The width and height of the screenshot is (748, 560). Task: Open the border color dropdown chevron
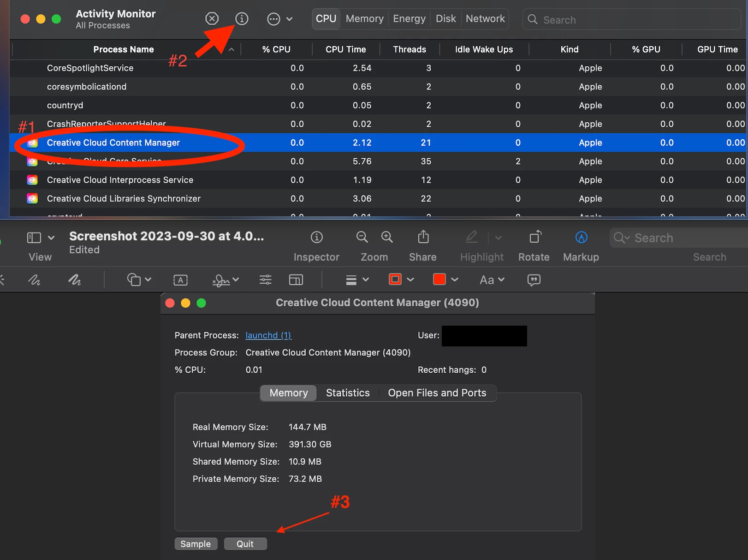pyautogui.click(x=410, y=280)
